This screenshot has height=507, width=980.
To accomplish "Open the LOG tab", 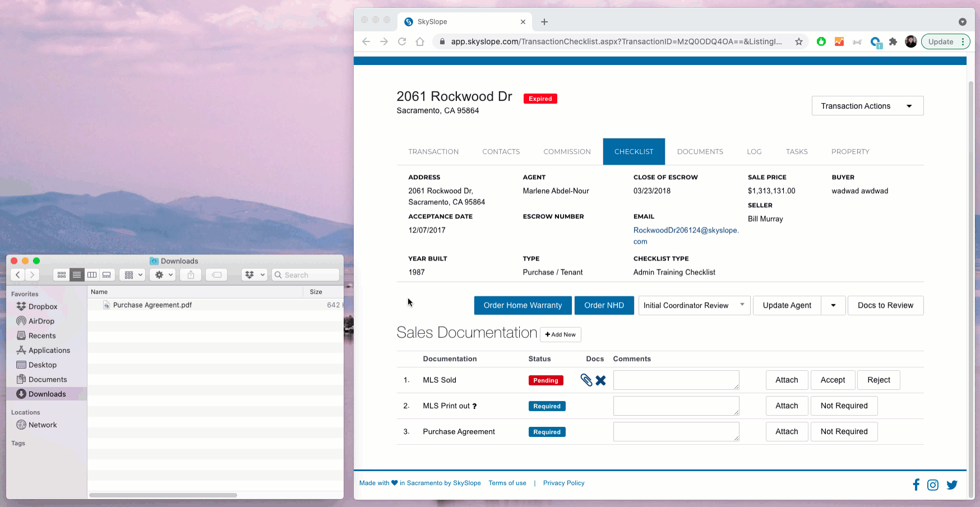I will (x=754, y=152).
